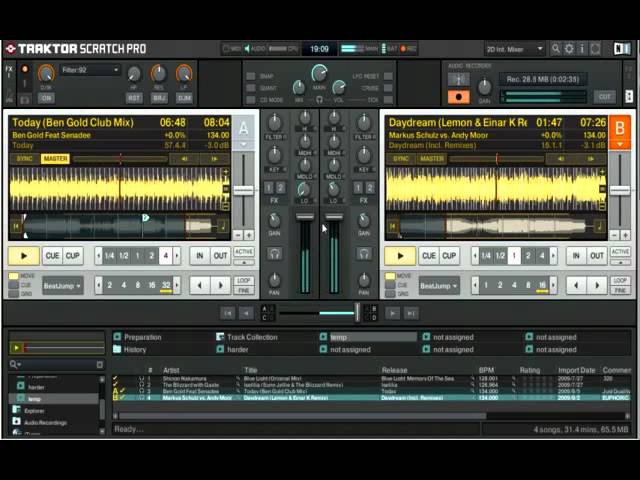Play deck A
Viewport: 640px width, 480px height.
[24, 256]
